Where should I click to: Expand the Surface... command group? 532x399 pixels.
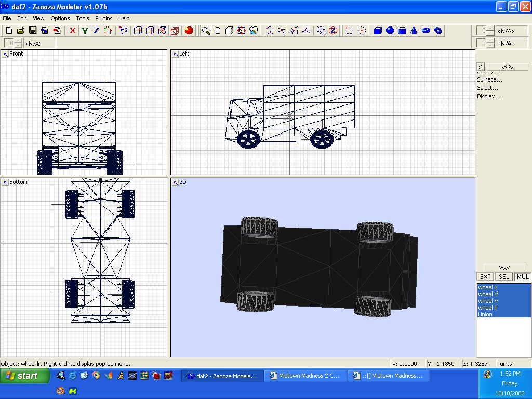click(489, 79)
